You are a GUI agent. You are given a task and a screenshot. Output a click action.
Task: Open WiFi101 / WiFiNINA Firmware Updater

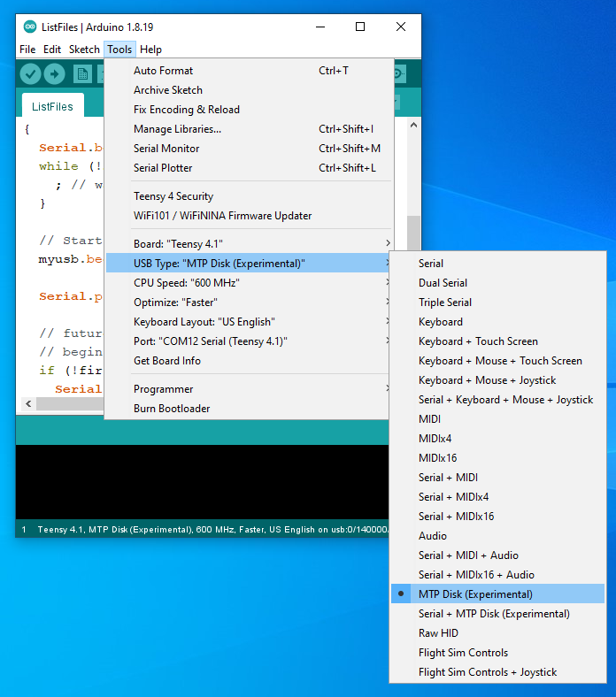[249, 216]
